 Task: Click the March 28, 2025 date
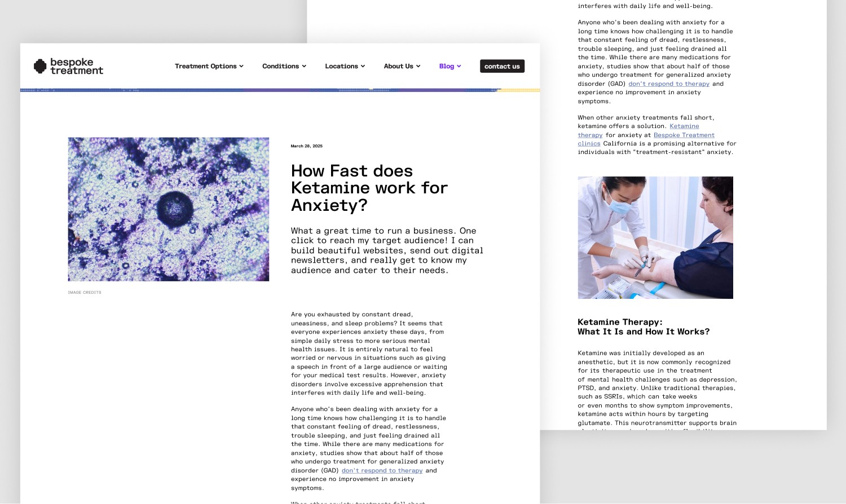(x=307, y=146)
